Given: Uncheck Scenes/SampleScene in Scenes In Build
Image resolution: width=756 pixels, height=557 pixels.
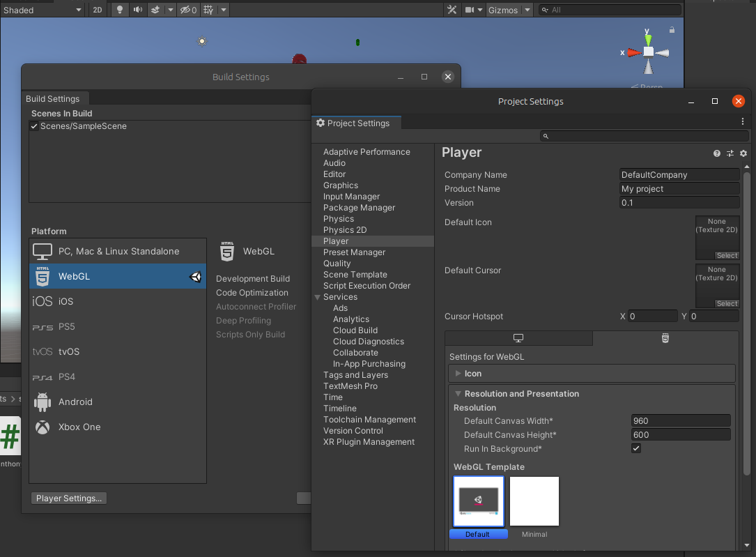Looking at the screenshot, I should [x=34, y=126].
